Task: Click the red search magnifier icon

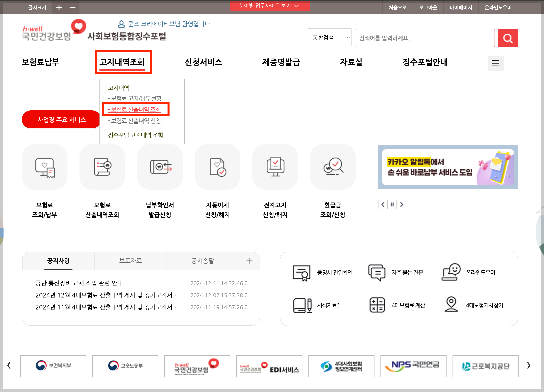Action: point(508,38)
